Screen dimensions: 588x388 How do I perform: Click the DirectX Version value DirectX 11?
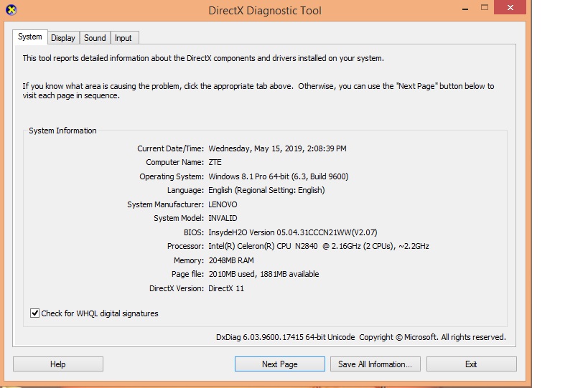[226, 288]
